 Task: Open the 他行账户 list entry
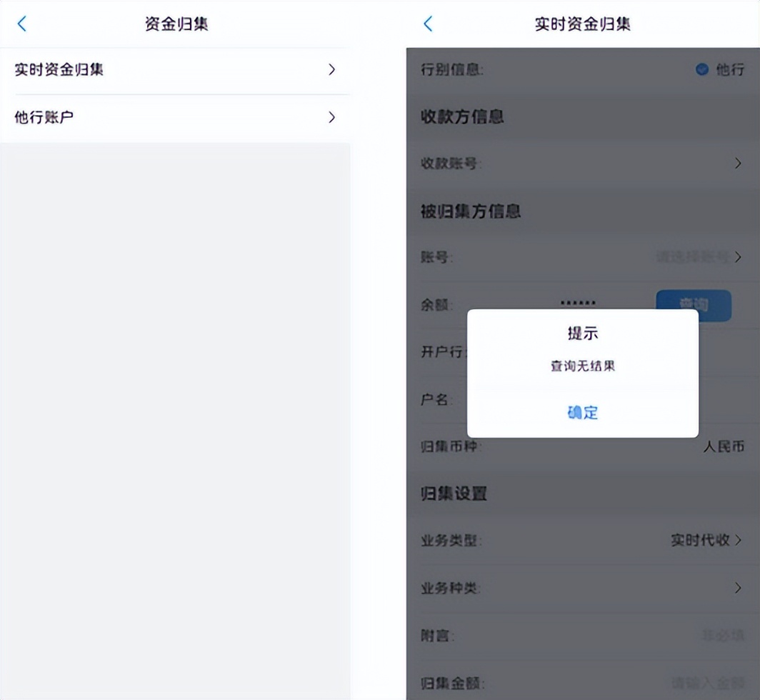(x=174, y=117)
